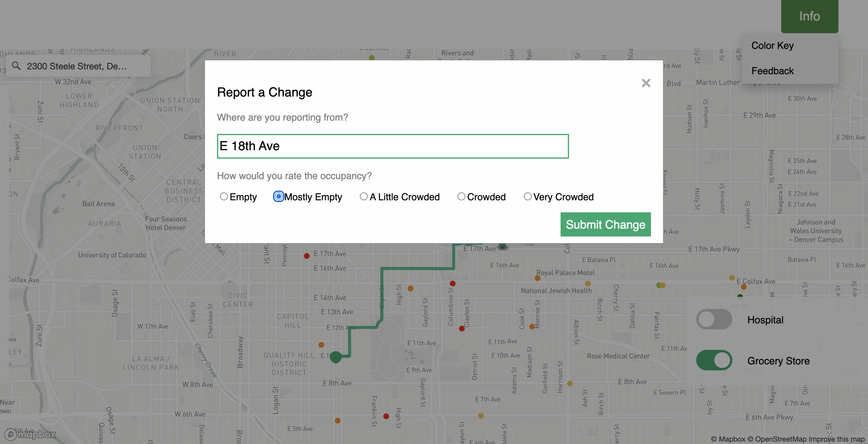Screen dimensions: 868x444
Task: Click the reporting location input field
Action: click(392, 146)
